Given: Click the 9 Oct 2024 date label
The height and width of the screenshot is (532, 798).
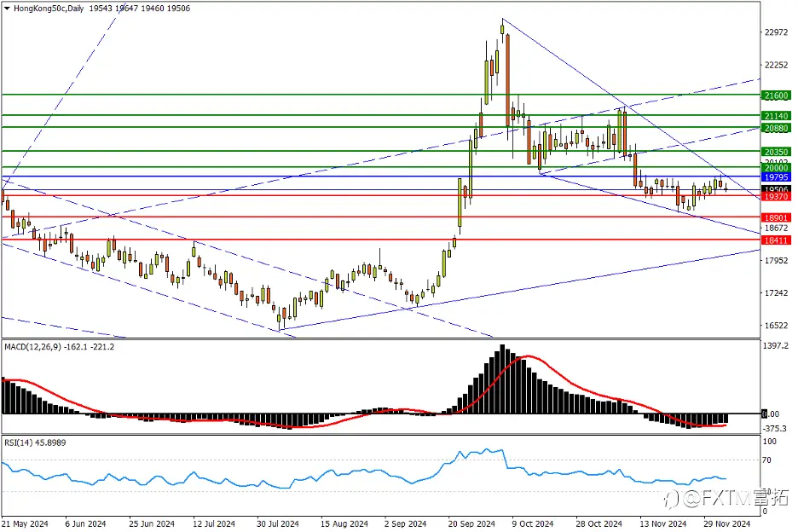Looking at the screenshot, I should coord(533,523).
